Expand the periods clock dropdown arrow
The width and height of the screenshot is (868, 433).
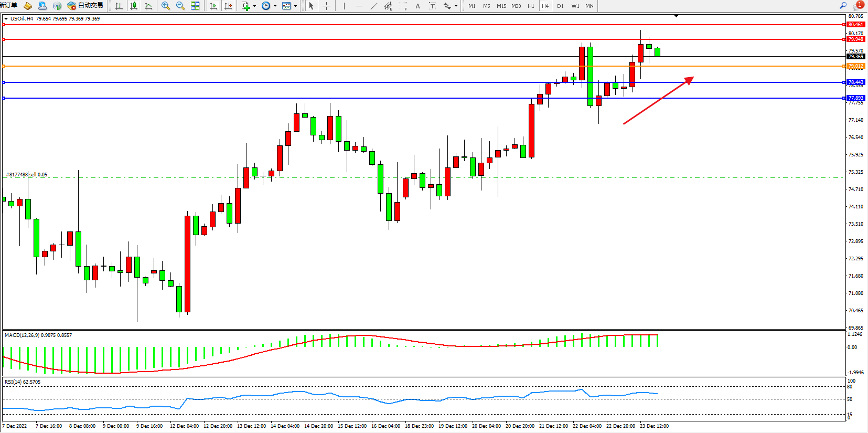275,6
